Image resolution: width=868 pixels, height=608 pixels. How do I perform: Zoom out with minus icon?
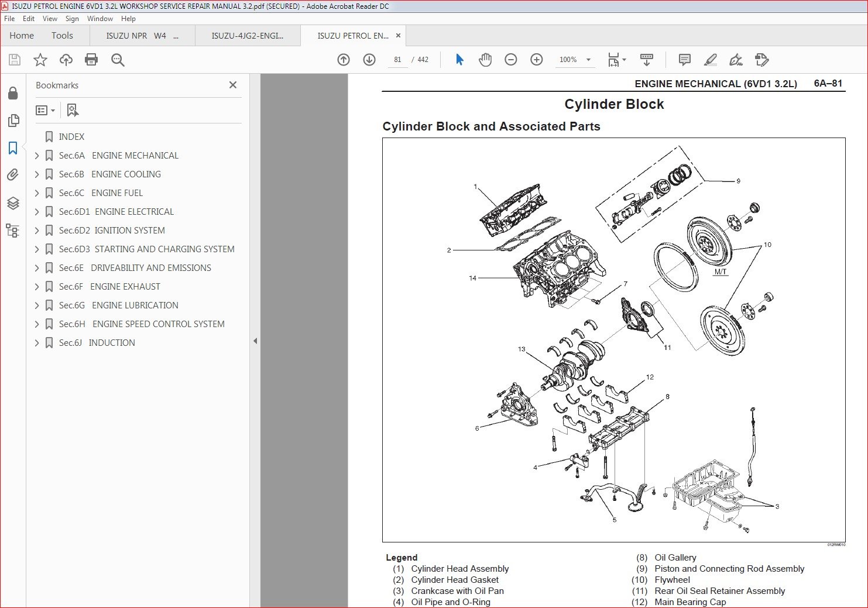(x=511, y=60)
